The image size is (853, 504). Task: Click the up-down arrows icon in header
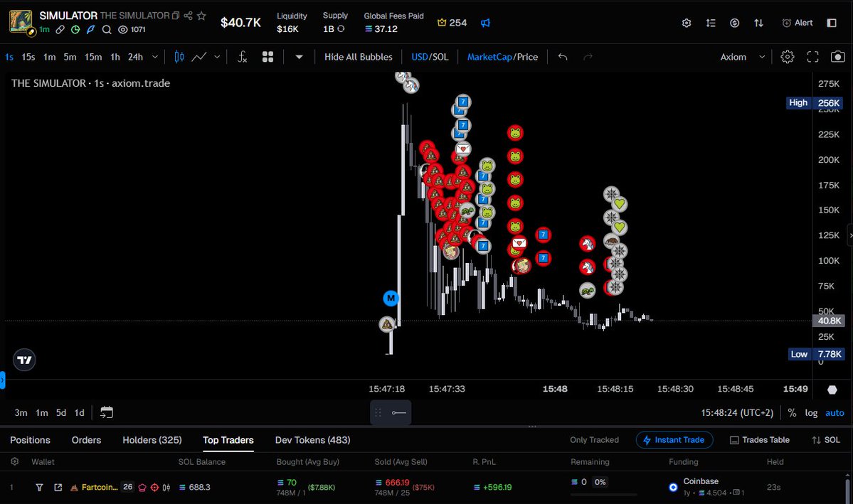[758, 23]
